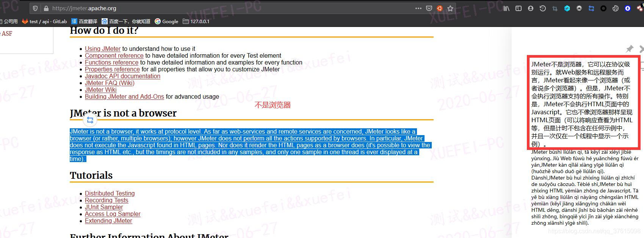The image size is (644, 238).
Task: Click the screenshot crop tool icon
Action: click(x=555, y=8)
